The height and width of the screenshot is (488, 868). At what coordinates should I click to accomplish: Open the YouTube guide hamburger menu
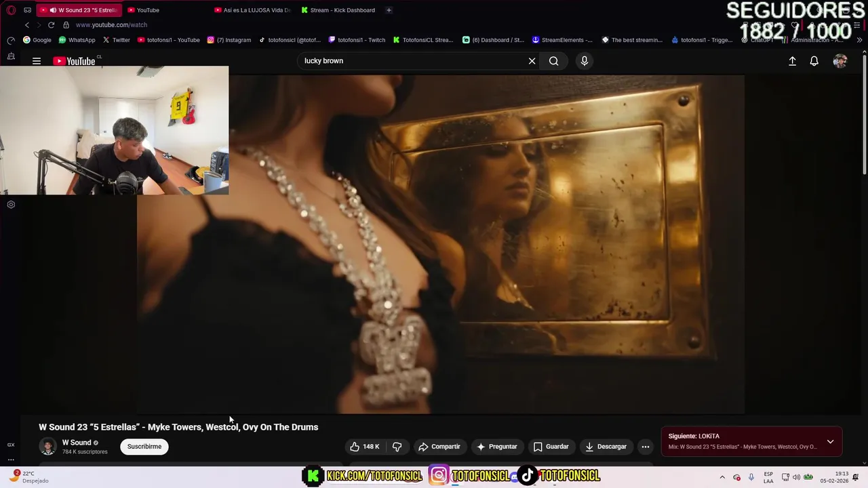pyautogui.click(x=37, y=61)
